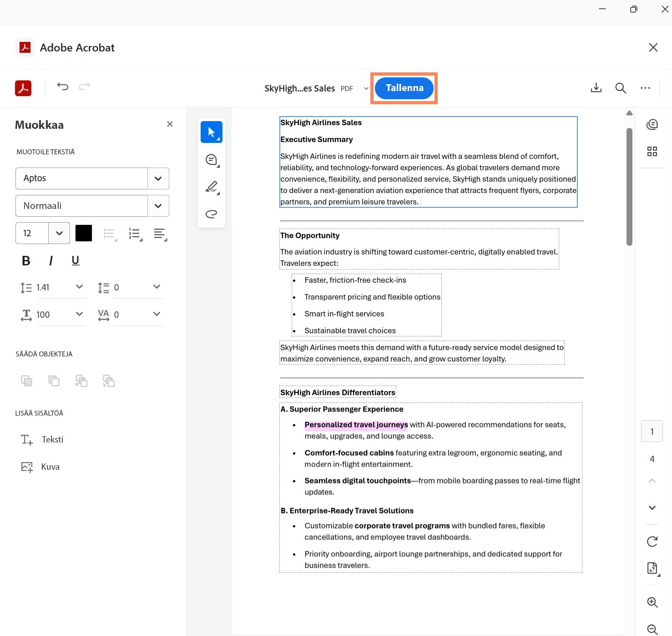The image size is (672, 636).
Task: Select the highlighter pen tool
Action: (x=212, y=187)
